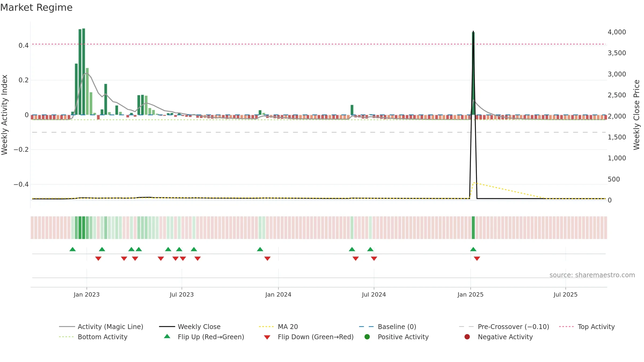Click the 500 right-axis tick label
This screenshot has height=362, width=644.
tap(614, 179)
